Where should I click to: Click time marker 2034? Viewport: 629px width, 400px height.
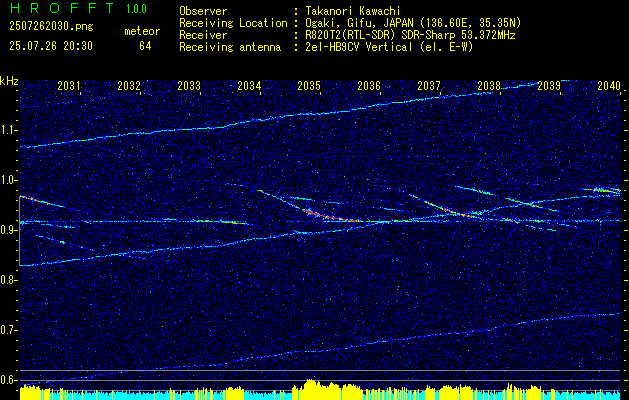pyautogui.click(x=249, y=85)
